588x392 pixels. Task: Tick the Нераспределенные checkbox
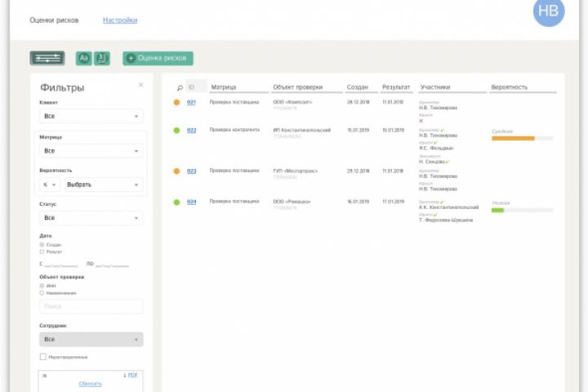coord(43,357)
